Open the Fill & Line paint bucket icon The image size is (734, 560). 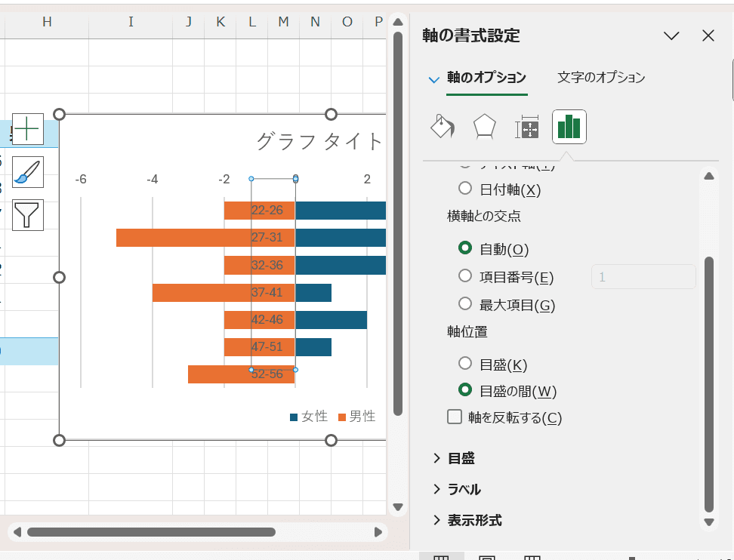442,127
